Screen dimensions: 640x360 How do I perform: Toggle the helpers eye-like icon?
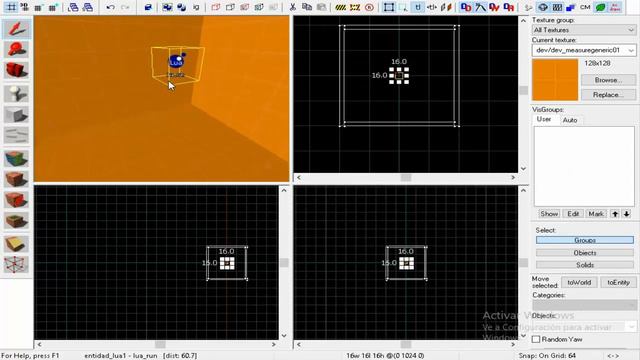542,7
